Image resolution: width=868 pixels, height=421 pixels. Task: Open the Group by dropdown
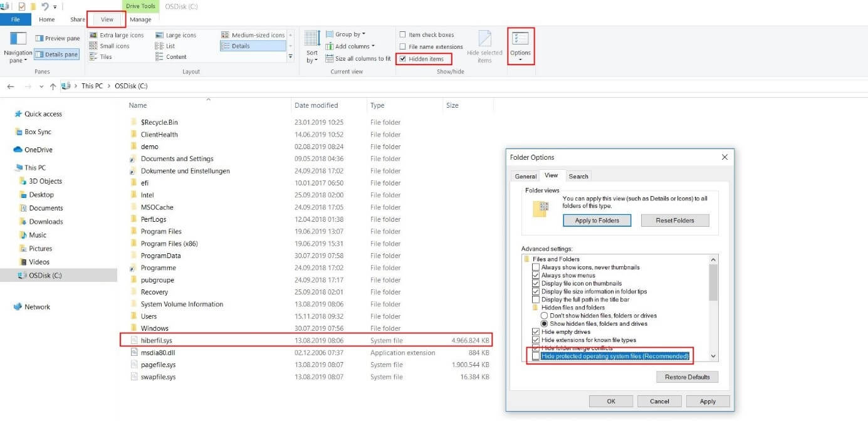click(x=347, y=34)
